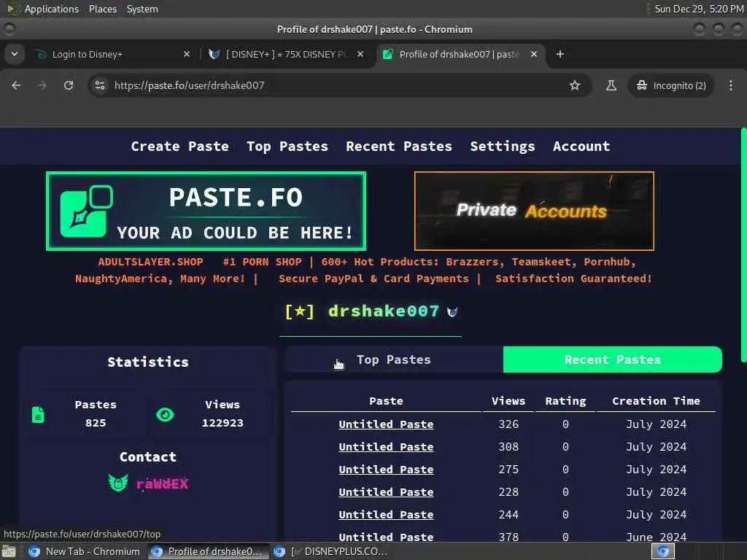Viewport: 747px width, 560px height.
Task: Click the Pastes count 825
Action: (x=96, y=423)
